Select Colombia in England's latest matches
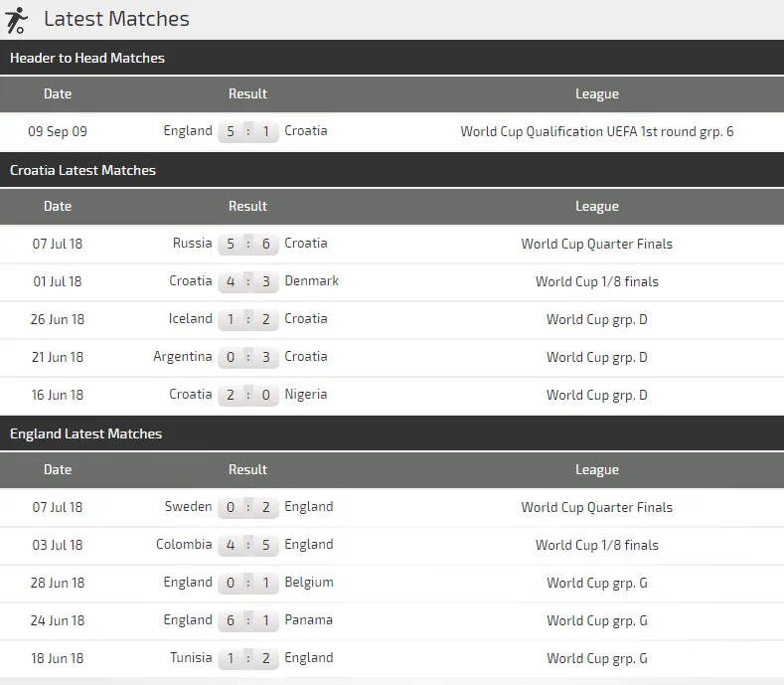 click(184, 545)
